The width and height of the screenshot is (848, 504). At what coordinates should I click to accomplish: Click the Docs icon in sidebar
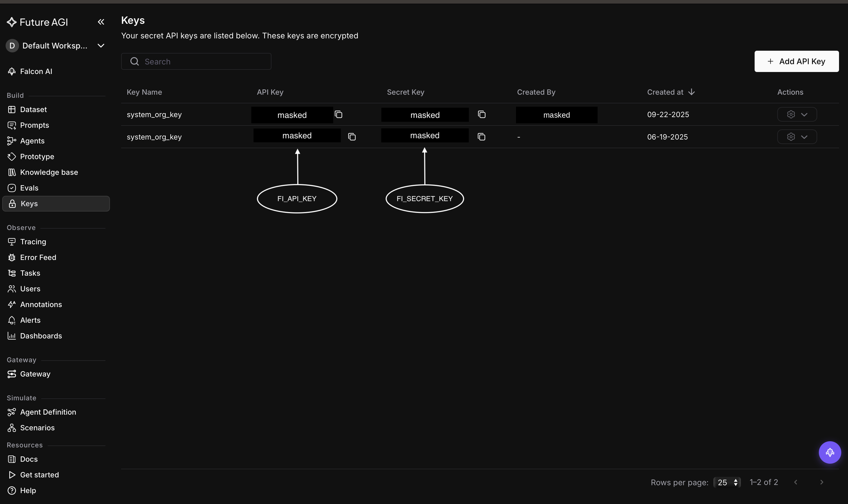tap(12, 459)
